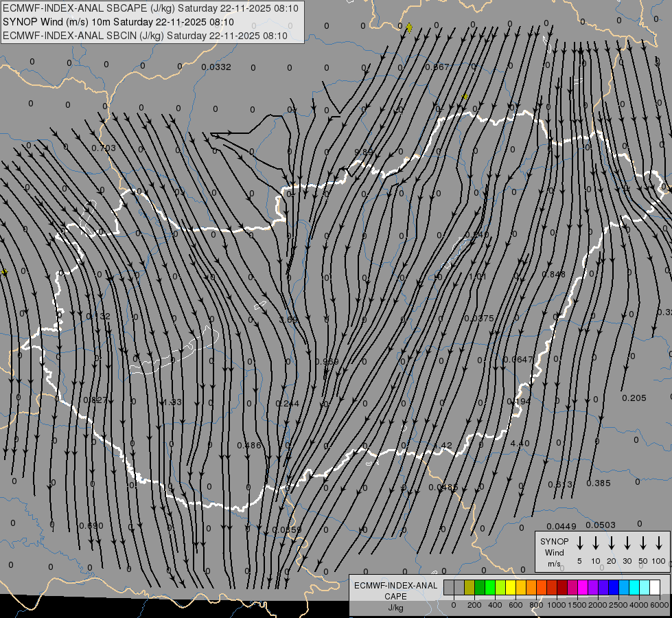This screenshot has height=618, width=672.
Task: Click the map value 1.33
Action: point(173,402)
